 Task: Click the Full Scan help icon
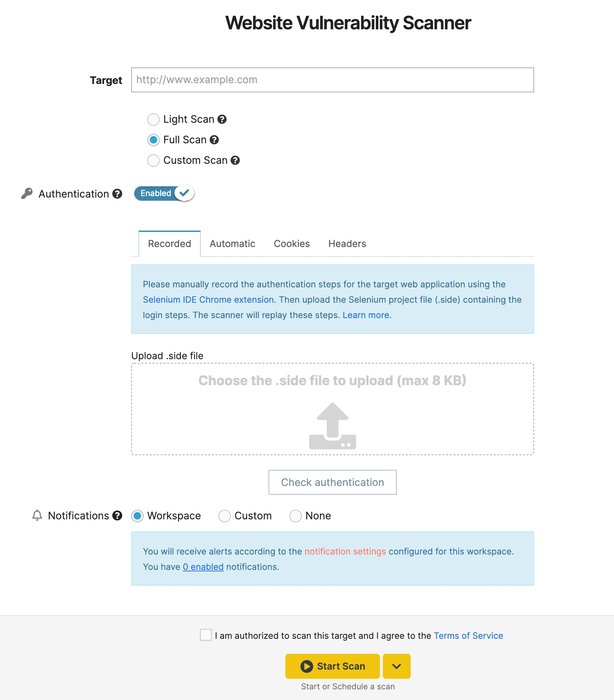click(x=215, y=140)
